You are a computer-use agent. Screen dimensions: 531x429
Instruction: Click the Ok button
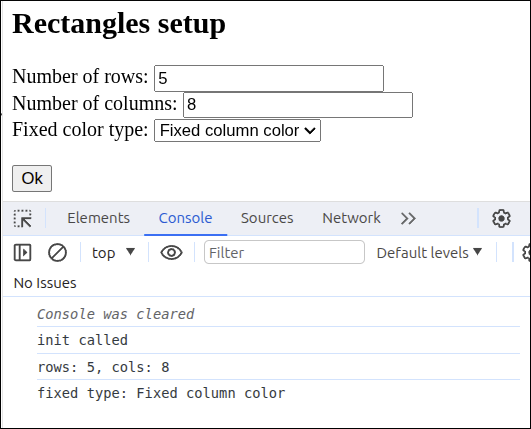(32, 178)
